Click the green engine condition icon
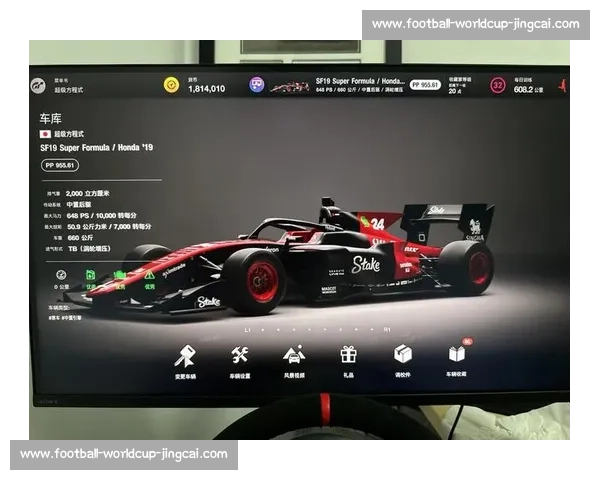 tap(120, 274)
